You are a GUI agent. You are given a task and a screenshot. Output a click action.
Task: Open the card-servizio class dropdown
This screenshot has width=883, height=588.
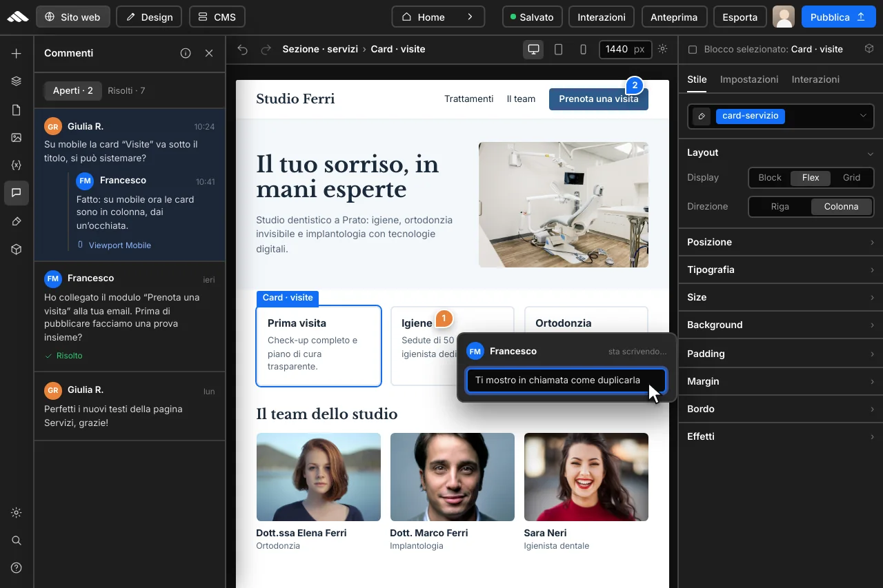coord(781,116)
